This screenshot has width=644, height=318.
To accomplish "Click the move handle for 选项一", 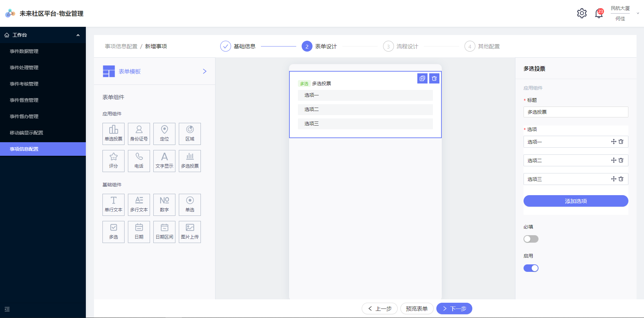I will point(613,142).
